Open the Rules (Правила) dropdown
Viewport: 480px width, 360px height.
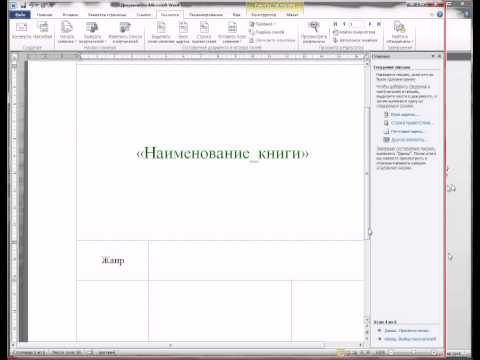pyautogui.click(x=262, y=24)
